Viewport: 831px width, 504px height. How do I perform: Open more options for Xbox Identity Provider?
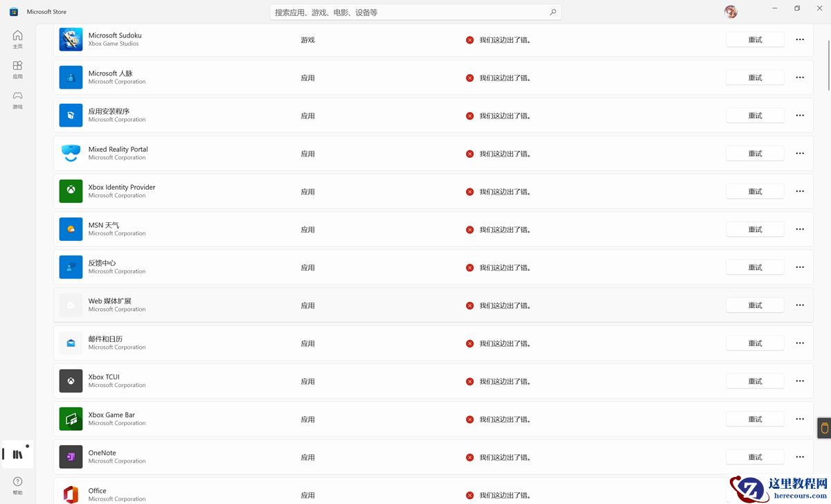[800, 191]
